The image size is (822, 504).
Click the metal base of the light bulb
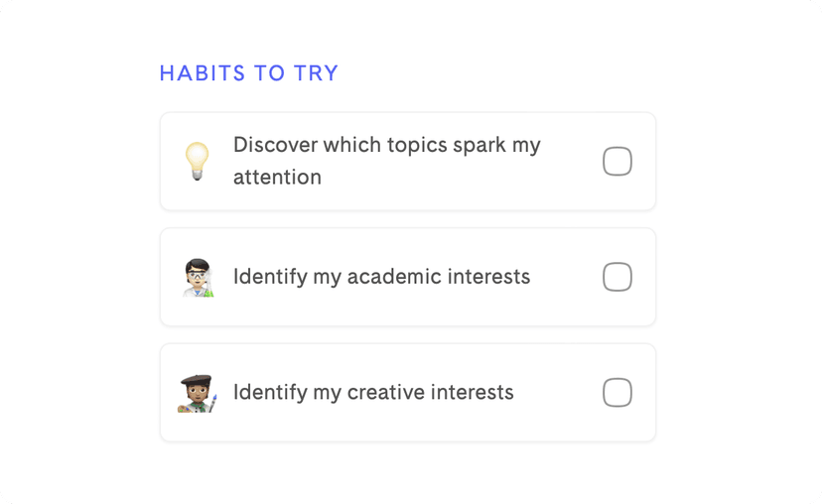198,175
